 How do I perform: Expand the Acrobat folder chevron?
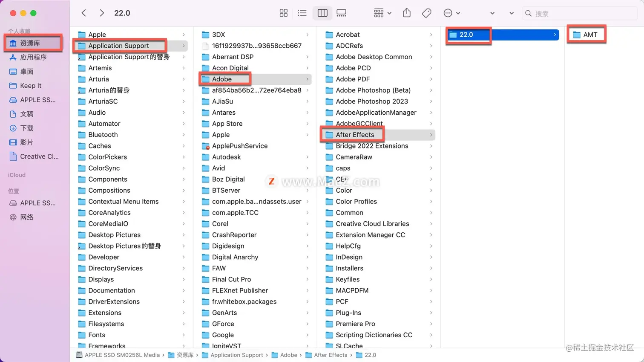431,35
